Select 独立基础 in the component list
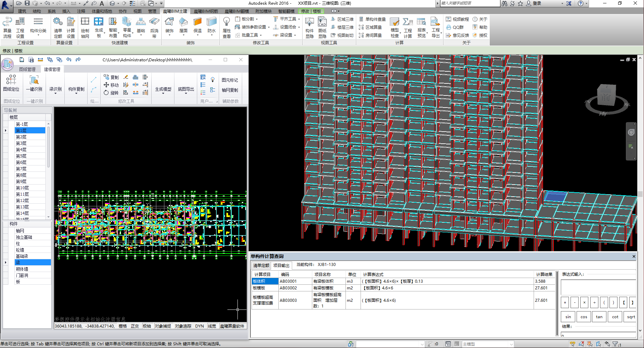This screenshot has width=644, height=348. click(33, 237)
